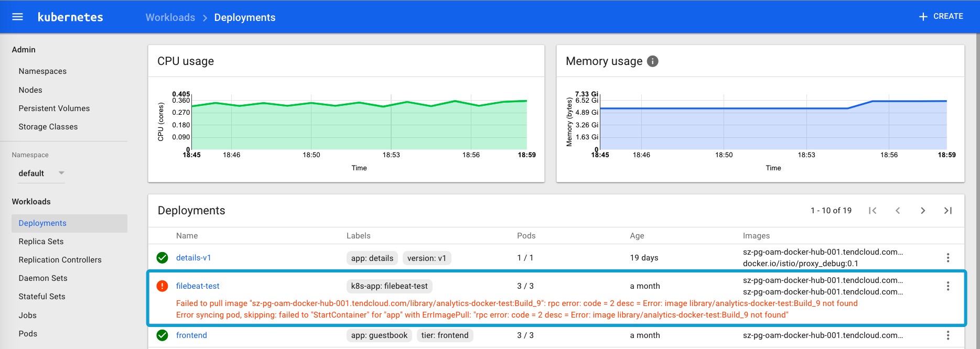Open the filebeat-test deployment link

point(198,286)
